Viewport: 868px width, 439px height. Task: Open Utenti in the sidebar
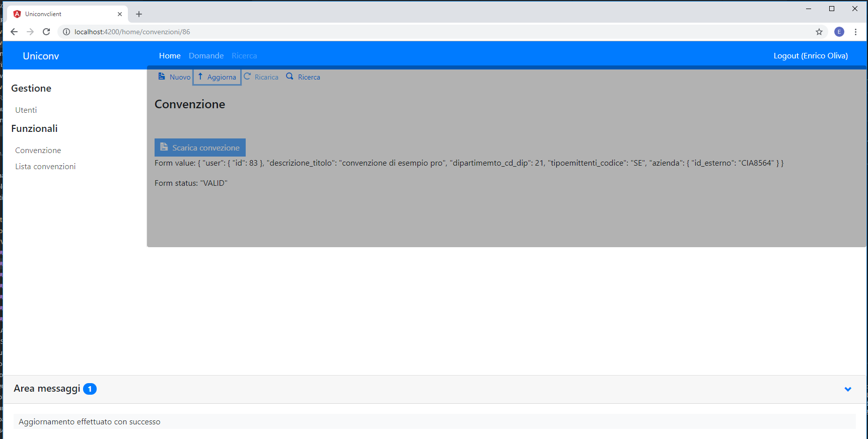[26, 110]
